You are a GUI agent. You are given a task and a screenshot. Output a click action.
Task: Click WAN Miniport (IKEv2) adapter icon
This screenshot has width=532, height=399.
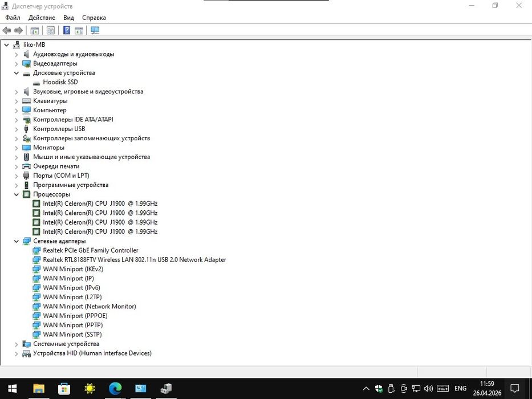coord(36,269)
